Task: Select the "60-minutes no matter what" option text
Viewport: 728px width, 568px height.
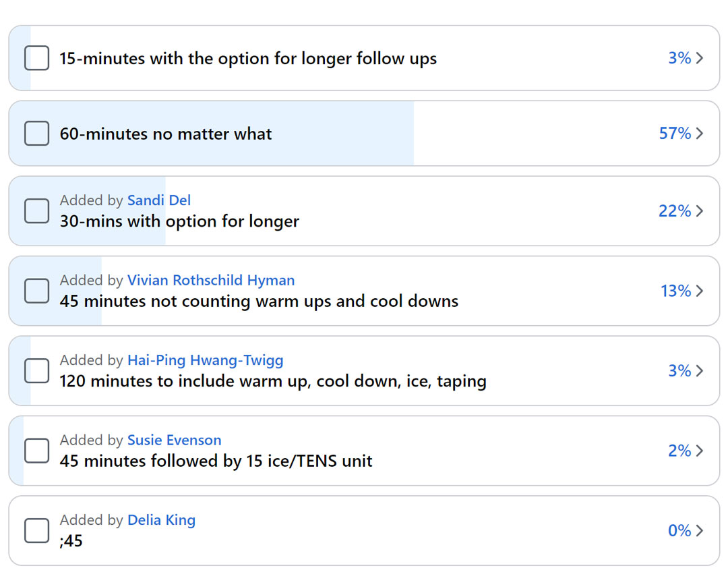Action: pyautogui.click(x=166, y=134)
